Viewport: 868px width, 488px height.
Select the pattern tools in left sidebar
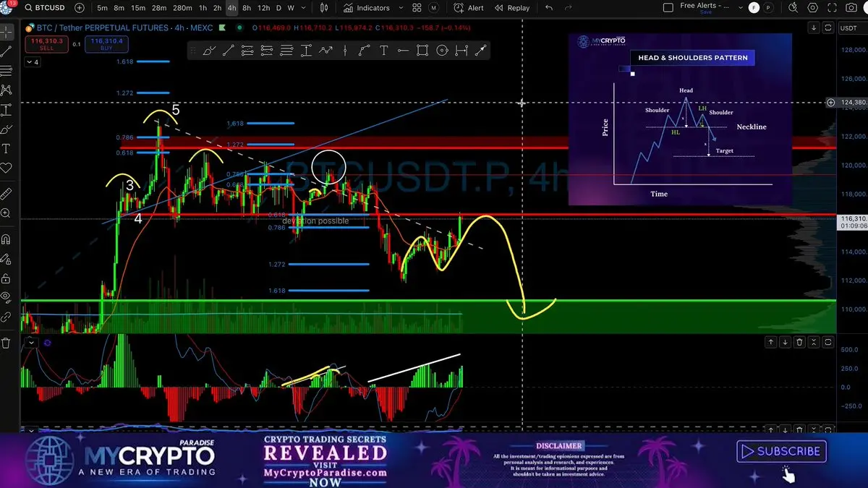pos(7,90)
